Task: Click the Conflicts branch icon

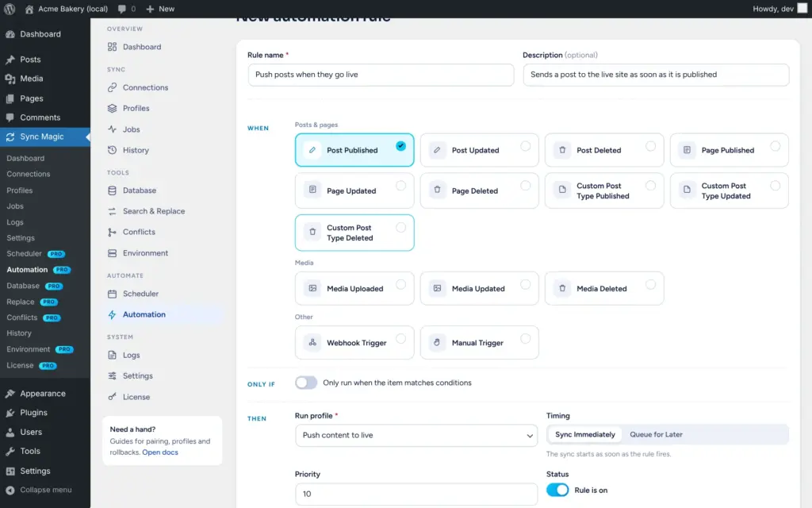Action: pos(112,232)
